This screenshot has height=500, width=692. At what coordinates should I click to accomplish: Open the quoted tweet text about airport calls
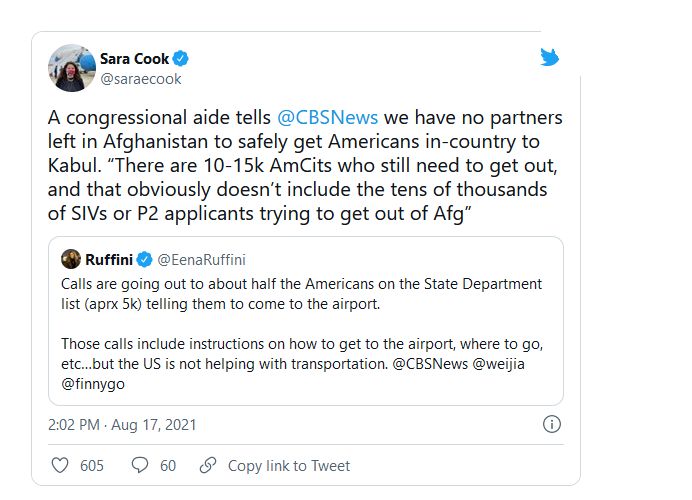tap(302, 334)
